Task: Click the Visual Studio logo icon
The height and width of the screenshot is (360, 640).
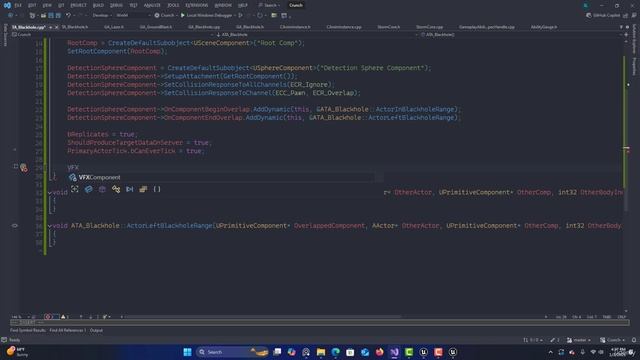Action: click(x=7, y=5)
